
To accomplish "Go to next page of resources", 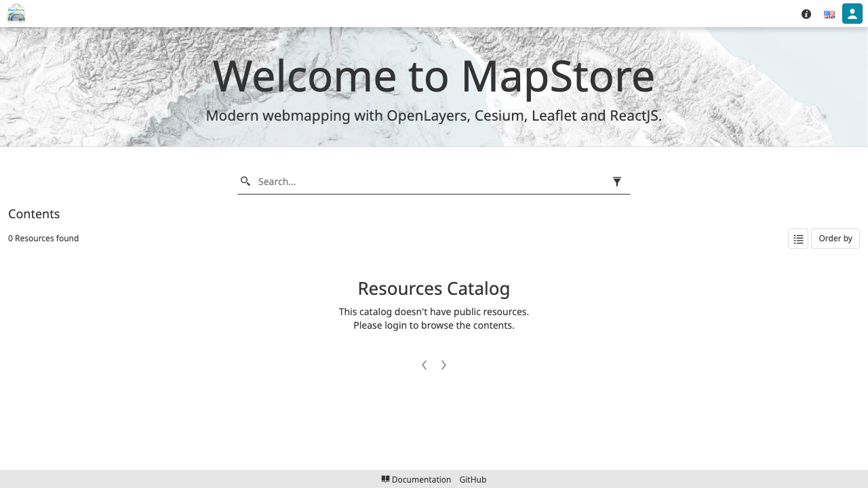I will coord(443,365).
